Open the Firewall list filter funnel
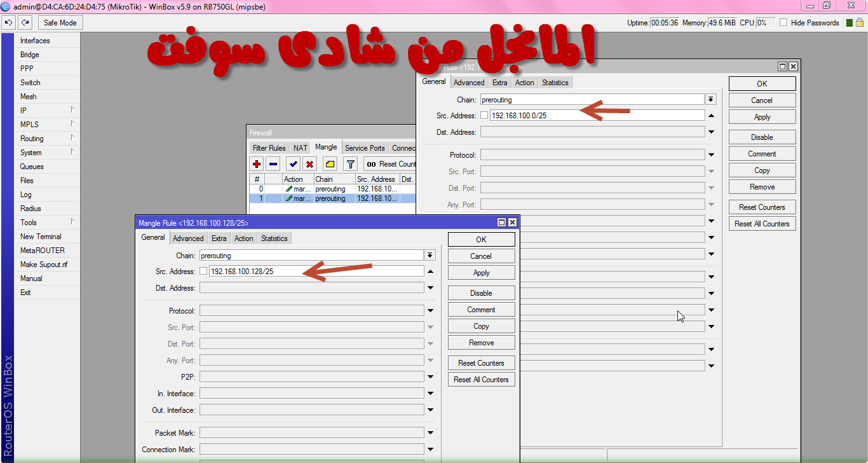This screenshot has height=463, width=868. click(350, 164)
